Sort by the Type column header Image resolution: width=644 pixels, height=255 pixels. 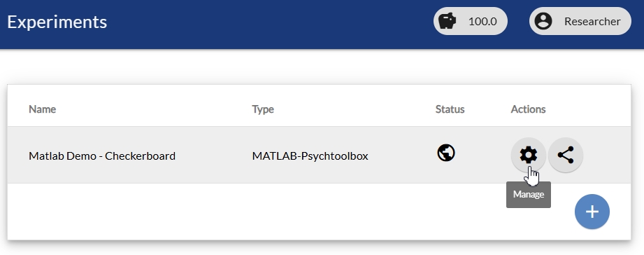pyautogui.click(x=263, y=109)
